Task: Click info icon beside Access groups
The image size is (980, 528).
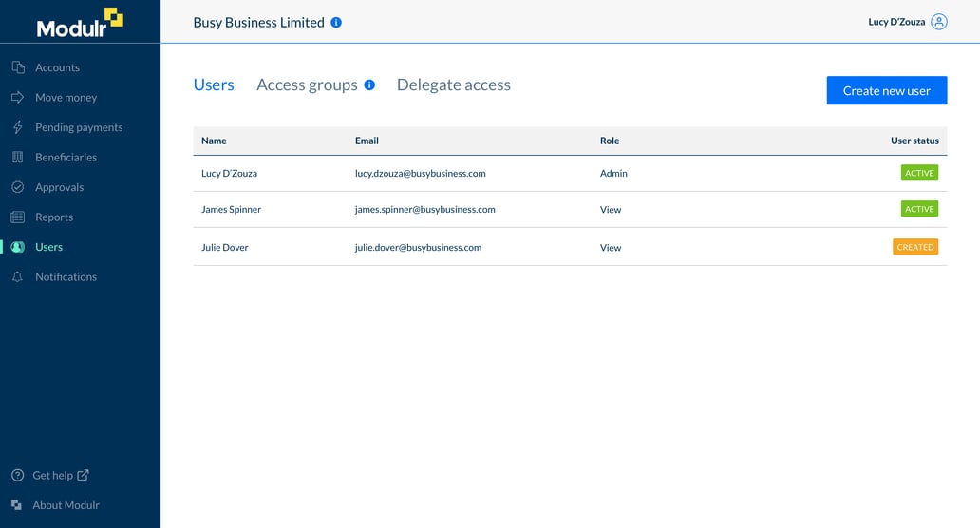Action: pos(369,85)
